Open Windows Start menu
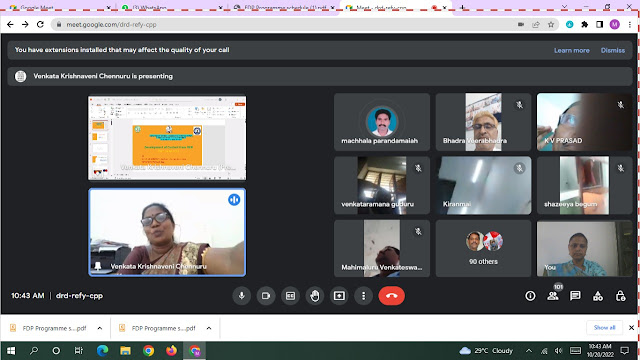Image resolution: width=640 pixels, height=360 pixels. [11, 351]
